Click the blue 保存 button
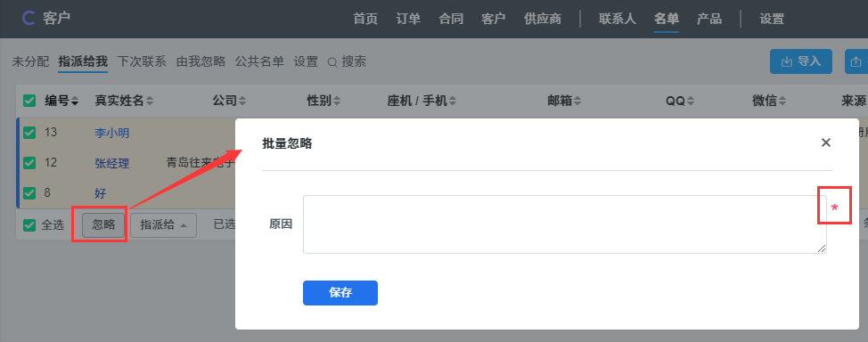 (x=340, y=293)
